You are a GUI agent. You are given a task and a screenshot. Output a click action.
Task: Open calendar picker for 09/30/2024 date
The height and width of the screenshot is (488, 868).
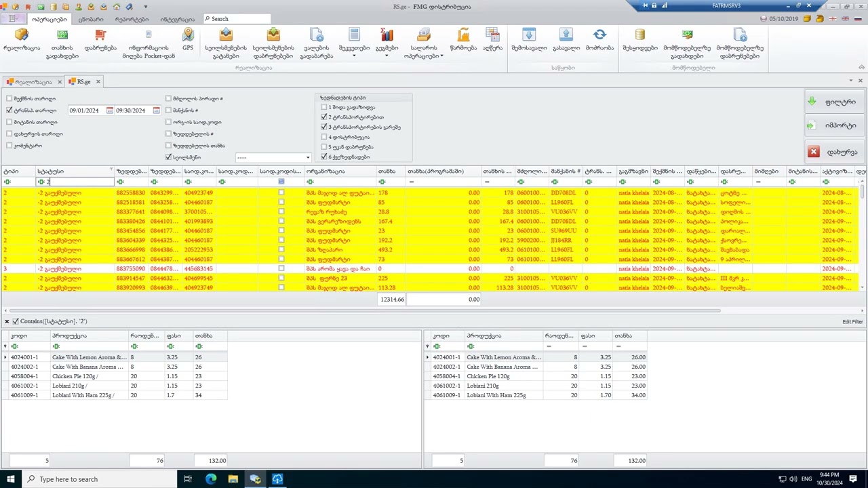(156, 110)
